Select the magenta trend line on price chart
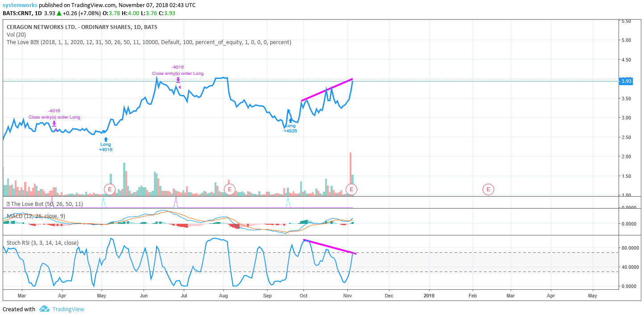 (x=327, y=90)
